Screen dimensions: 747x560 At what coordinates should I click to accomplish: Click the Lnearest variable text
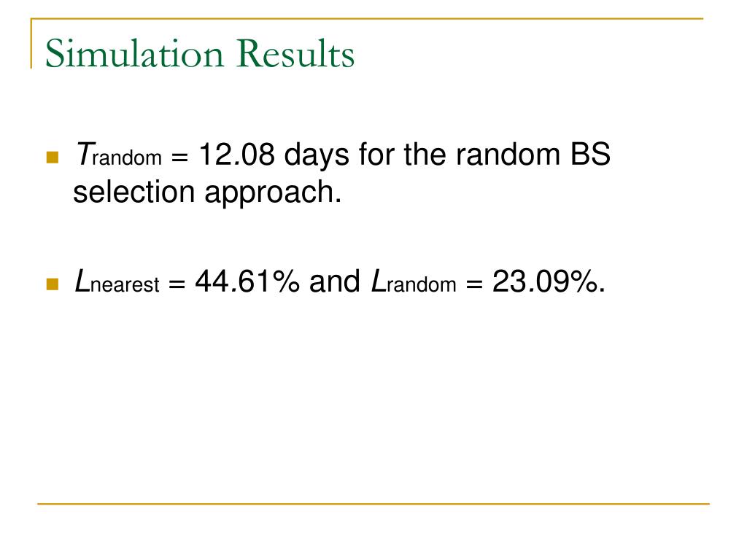pyautogui.click(x=117, y=281)
